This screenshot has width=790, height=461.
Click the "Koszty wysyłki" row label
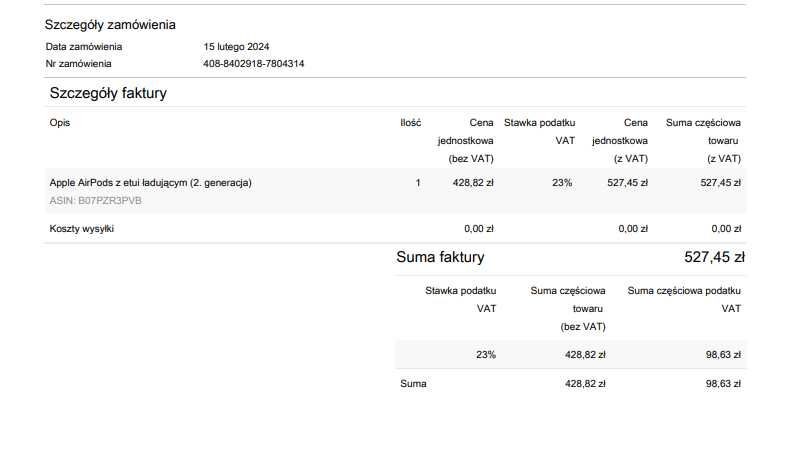pos(82,229)
